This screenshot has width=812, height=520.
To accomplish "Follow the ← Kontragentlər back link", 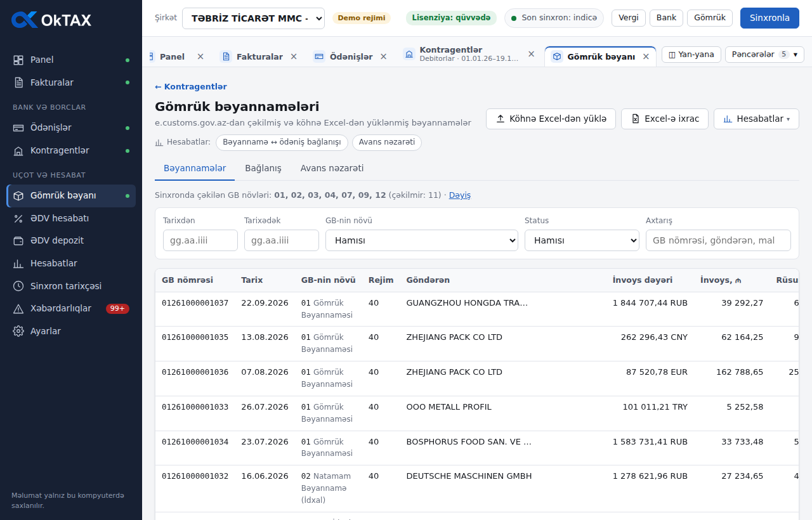I will (x=191, y=87).
